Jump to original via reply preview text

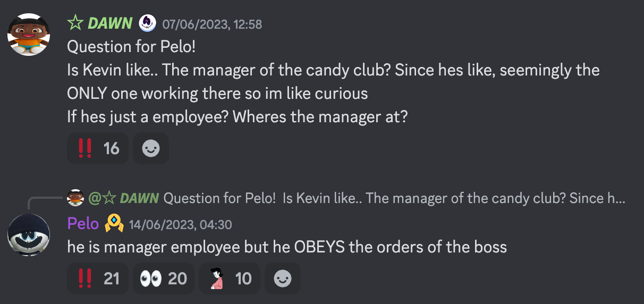tap(393, 199)
